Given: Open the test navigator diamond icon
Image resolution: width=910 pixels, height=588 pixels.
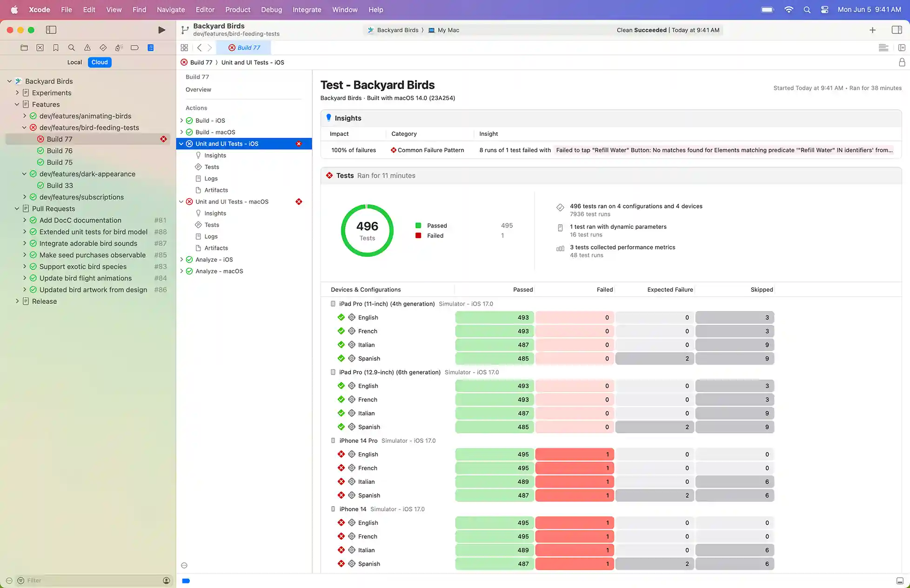Looking at the screenshot, I should tap(103, 47).
